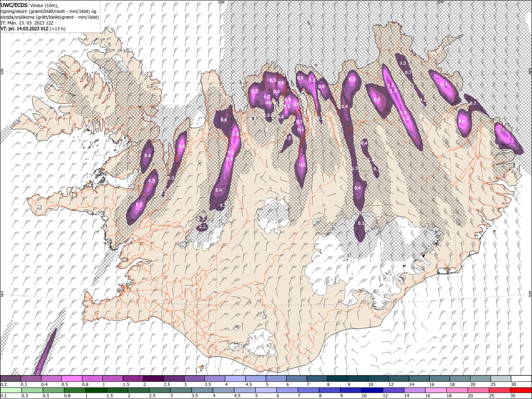Screen dimensions: 532x399
Task: Select the snow scale swatch starting at 0.2
Action: (x=11, y=379)
